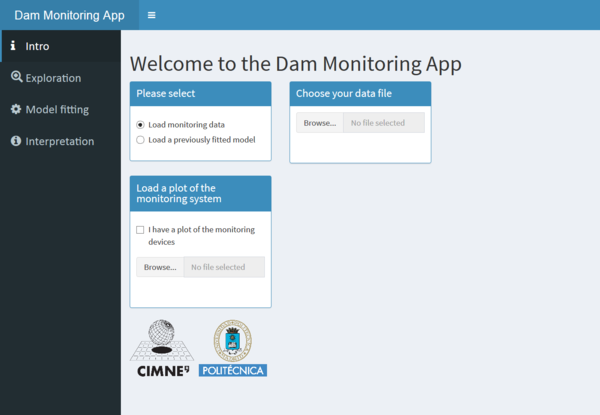Click the Exploration magnifier icon
Screen dimensions: 600x415
point(16,77)
